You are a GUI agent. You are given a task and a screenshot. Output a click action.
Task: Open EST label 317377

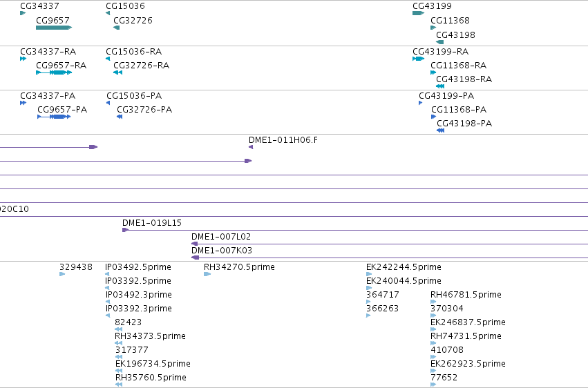click(131, 350)
